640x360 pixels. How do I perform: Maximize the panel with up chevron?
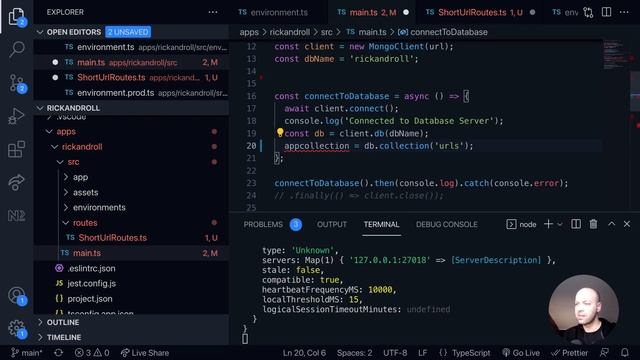coord(611,224)
